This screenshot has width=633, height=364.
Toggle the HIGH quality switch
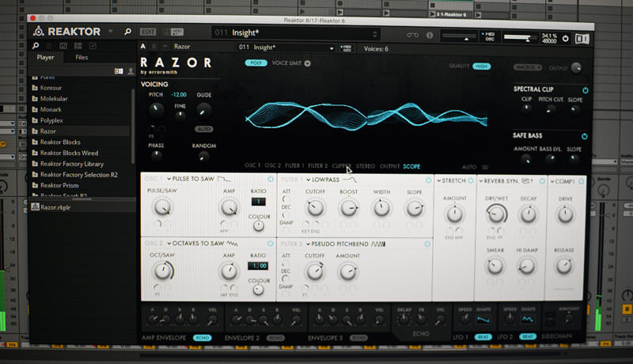(482, 66)
